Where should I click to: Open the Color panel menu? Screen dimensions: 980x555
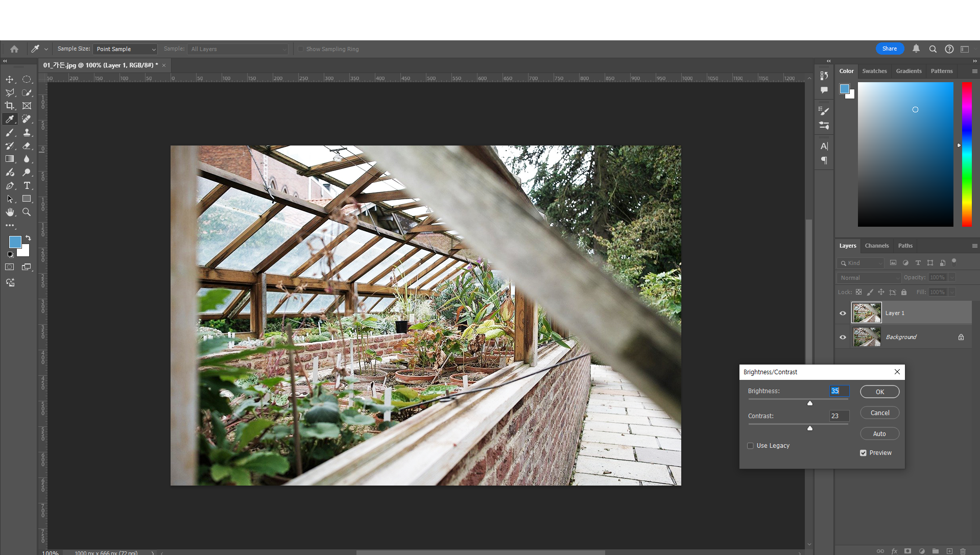[974, 71]
